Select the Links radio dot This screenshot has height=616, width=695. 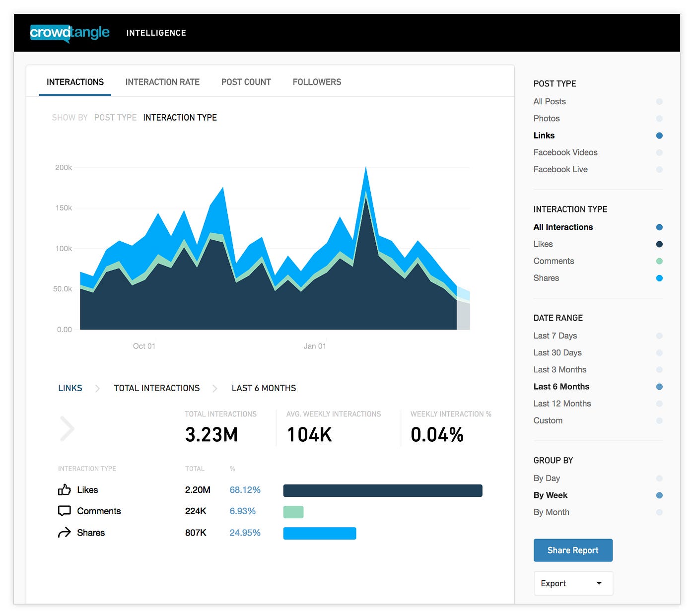pyautogui.click(x=659, y=136)
